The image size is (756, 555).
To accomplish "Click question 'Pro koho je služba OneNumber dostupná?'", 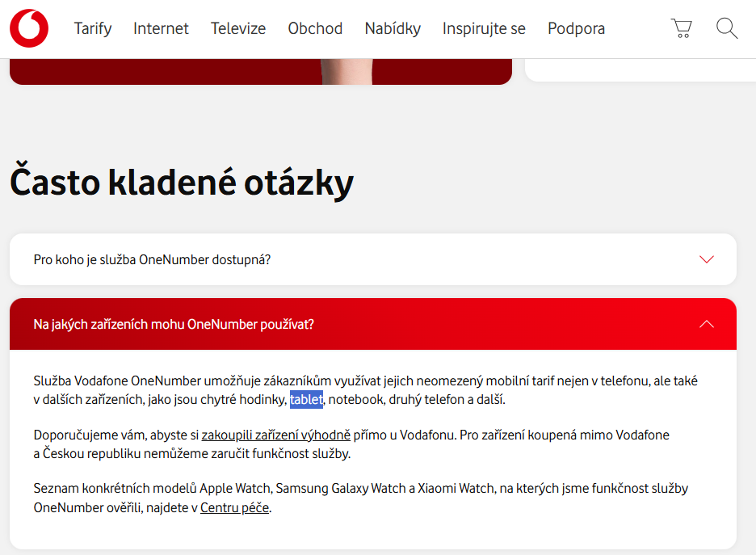I will (x=152, y=259).
